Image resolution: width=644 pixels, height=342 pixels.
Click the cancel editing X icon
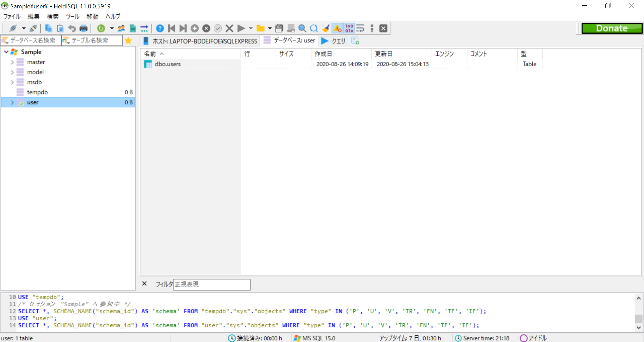[229, 28]
